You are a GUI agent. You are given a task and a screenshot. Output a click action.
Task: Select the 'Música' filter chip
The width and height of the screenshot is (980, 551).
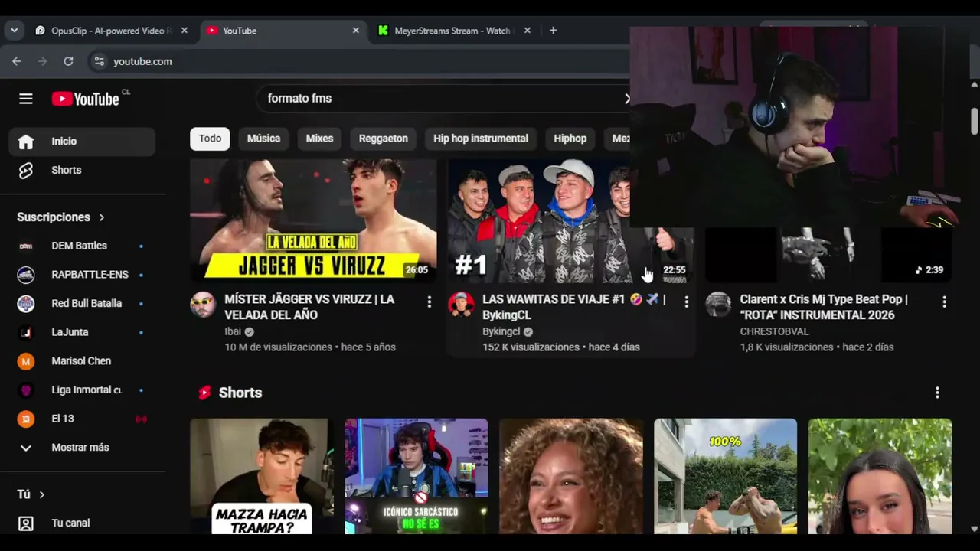(x=263, y=139)
